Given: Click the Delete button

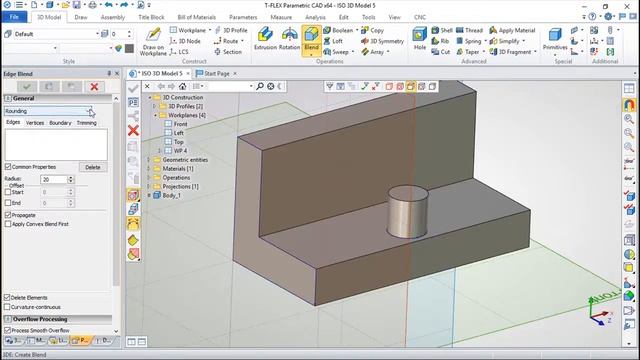Looking at the screenshot, I should pos(93,167).
